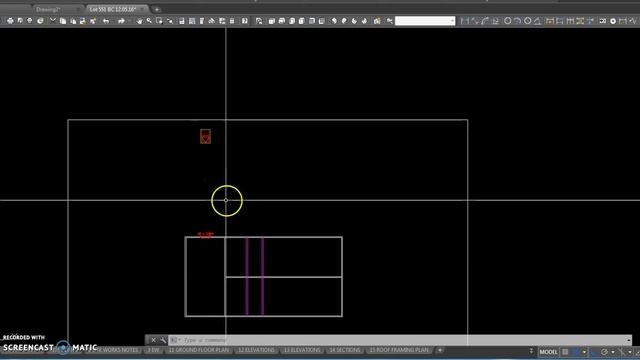Image resolution: width=640 pixels, height=360 pixels.
Task: Open the 12 ELEVATIONS layout tab
Action: (x=256, y=350)
